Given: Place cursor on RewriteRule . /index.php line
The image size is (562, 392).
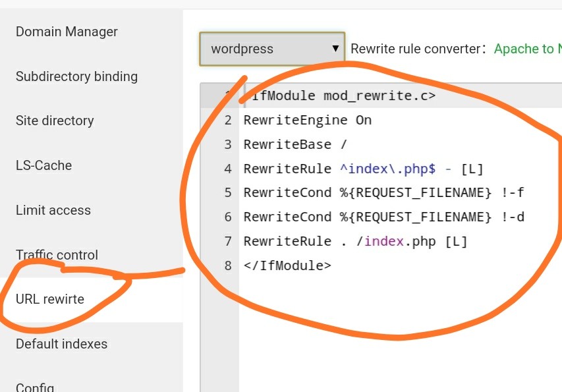Looking at the screenshot, I should [x=355, y=241].
